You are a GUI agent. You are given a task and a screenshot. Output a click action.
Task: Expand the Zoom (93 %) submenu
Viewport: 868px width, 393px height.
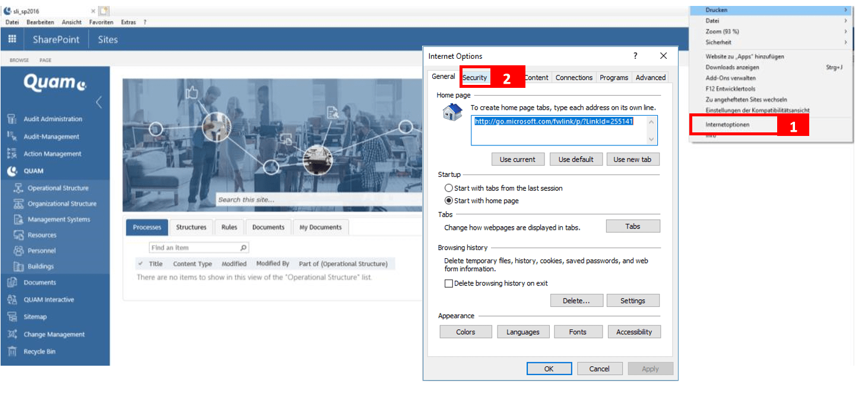coord(769,31)
